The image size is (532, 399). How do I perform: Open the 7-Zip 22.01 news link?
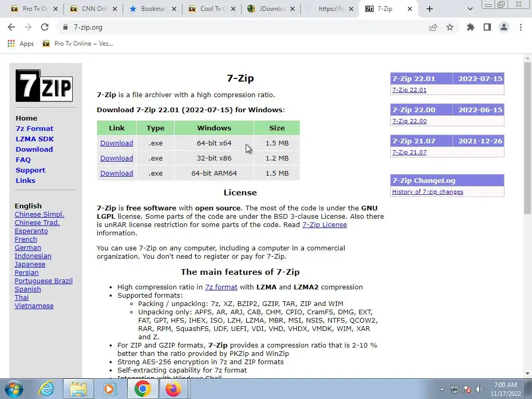tap(409, 90)
